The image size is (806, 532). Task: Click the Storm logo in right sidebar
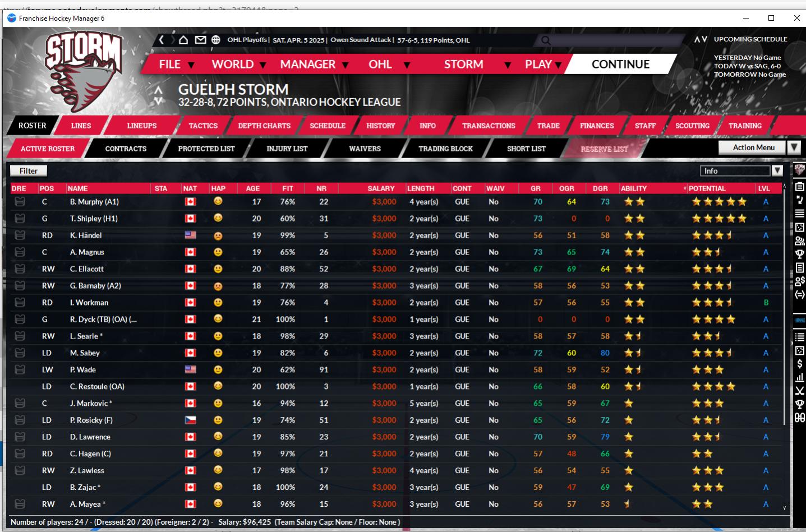pos(800,170)
